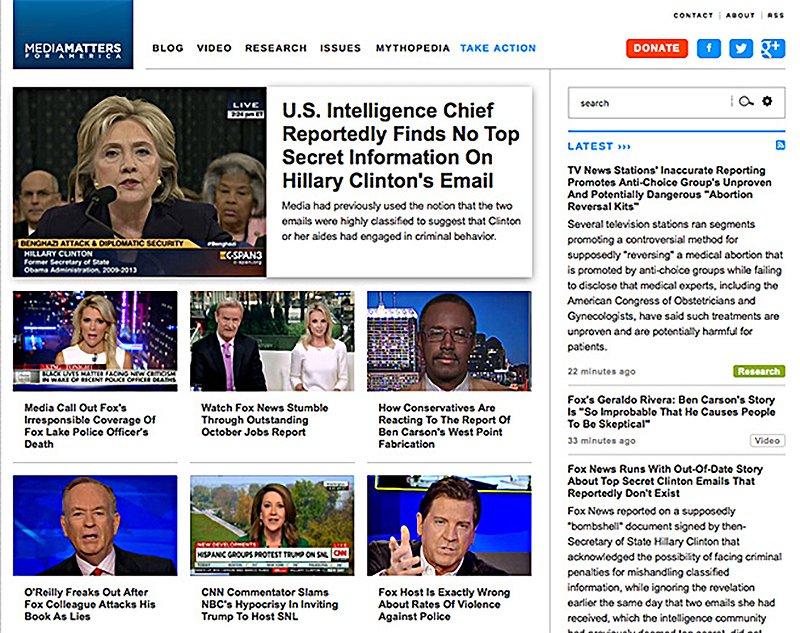The width and height of the screenshot is (800, 633).
Task: Open the Contact link
Action: [x=693, y=15]
